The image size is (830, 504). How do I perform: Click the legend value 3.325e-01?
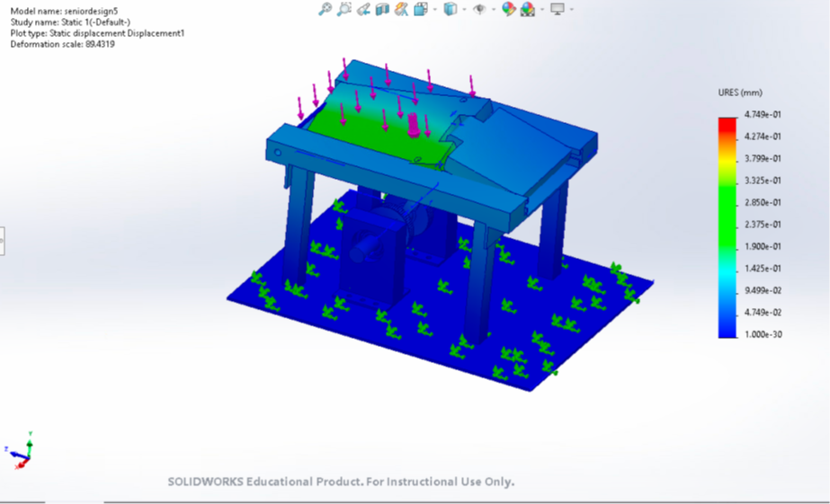coord(763,181)
